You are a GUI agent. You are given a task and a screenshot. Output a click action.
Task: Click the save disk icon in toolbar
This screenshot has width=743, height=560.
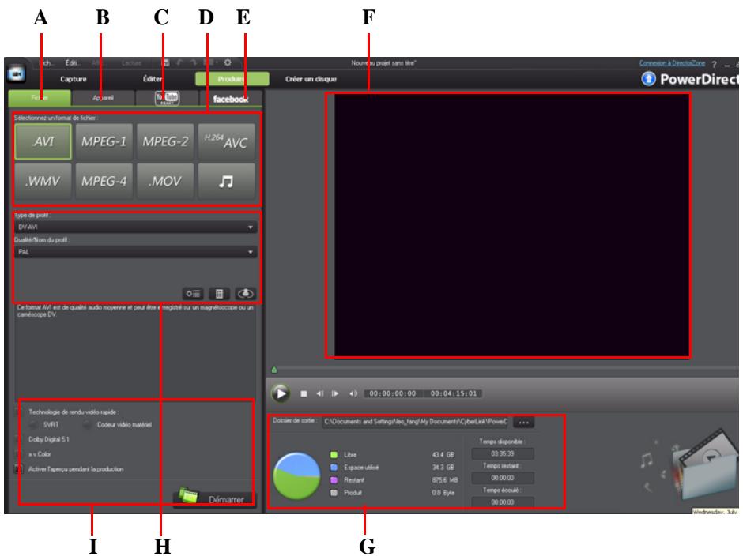[x=166, y=62]
